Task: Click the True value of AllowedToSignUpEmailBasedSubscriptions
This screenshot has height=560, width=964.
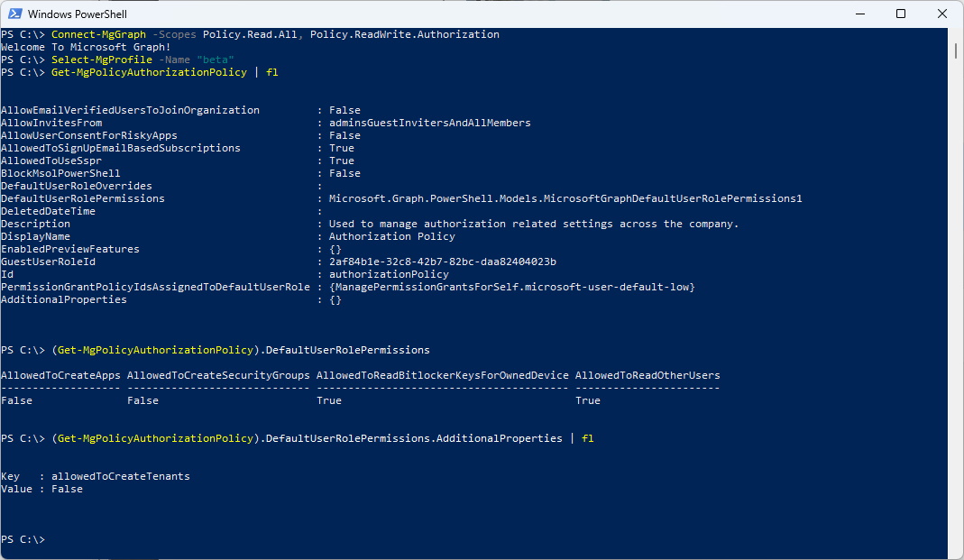Action: click(x=342, y=148)
